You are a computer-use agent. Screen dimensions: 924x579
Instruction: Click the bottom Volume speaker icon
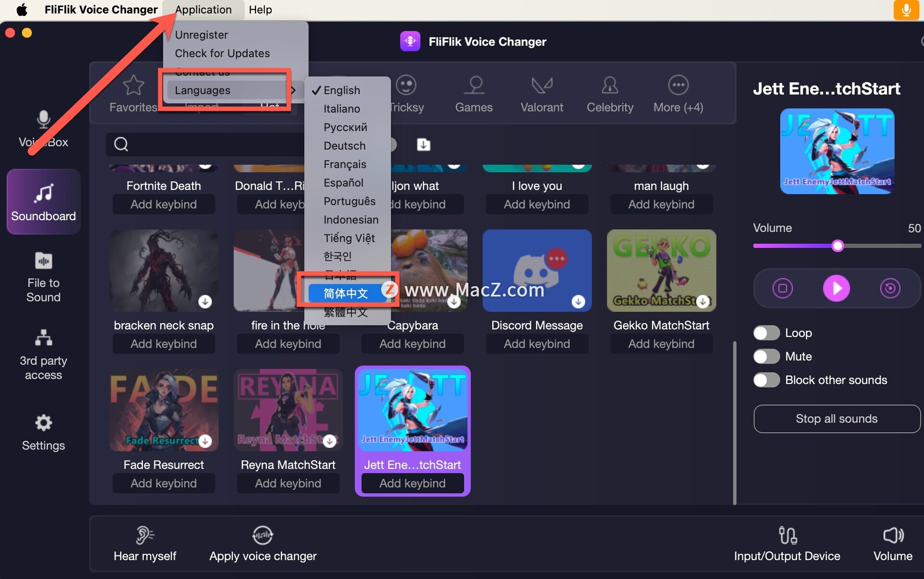[893, 535]
